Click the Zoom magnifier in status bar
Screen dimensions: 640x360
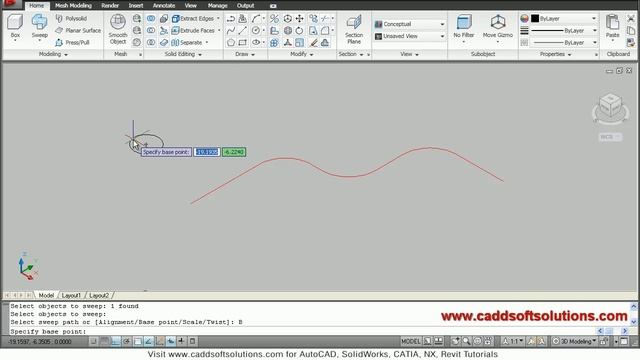click(466, 341)
